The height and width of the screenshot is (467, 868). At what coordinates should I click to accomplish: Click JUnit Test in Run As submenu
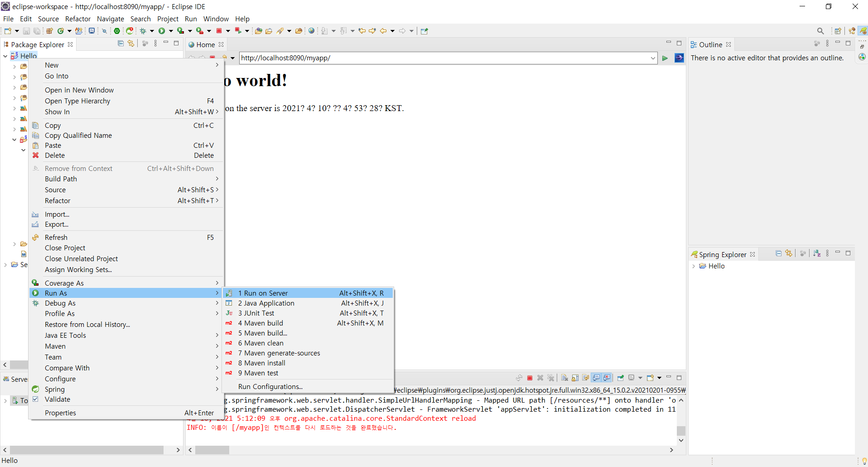point(308,313)
